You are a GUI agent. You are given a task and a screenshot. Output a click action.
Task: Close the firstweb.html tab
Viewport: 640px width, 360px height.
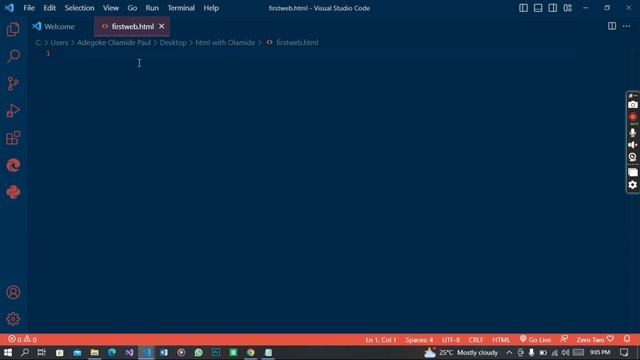[x=162, y=27]
